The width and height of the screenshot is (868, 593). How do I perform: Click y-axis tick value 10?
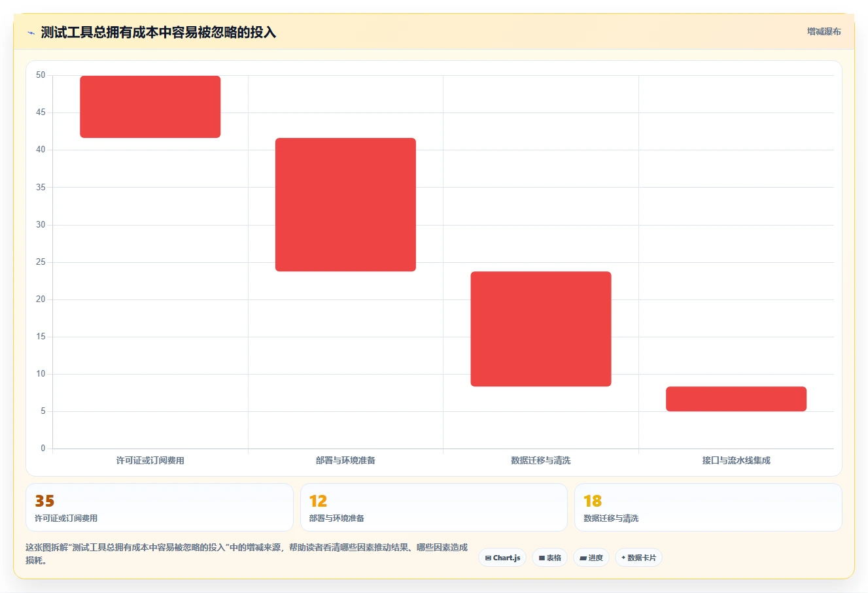41,374
